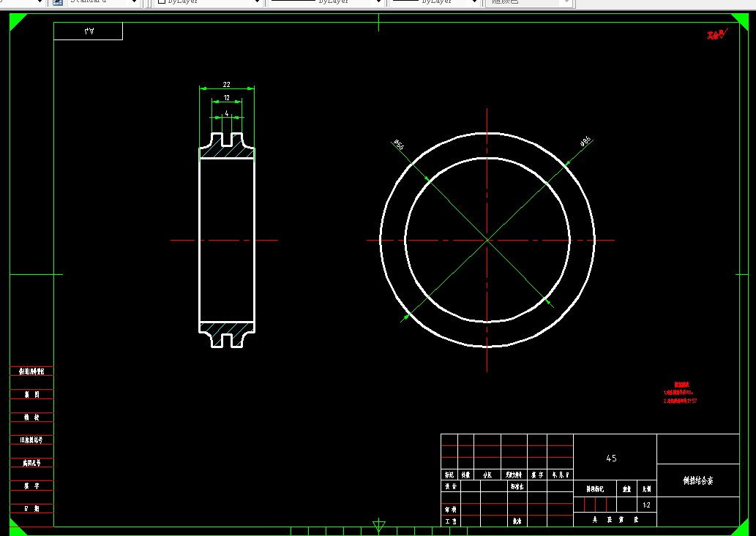This screenshot has height=536, width=756.
Task: Select the mirrored A4 sheet label box
Action: tap(89, 31)
